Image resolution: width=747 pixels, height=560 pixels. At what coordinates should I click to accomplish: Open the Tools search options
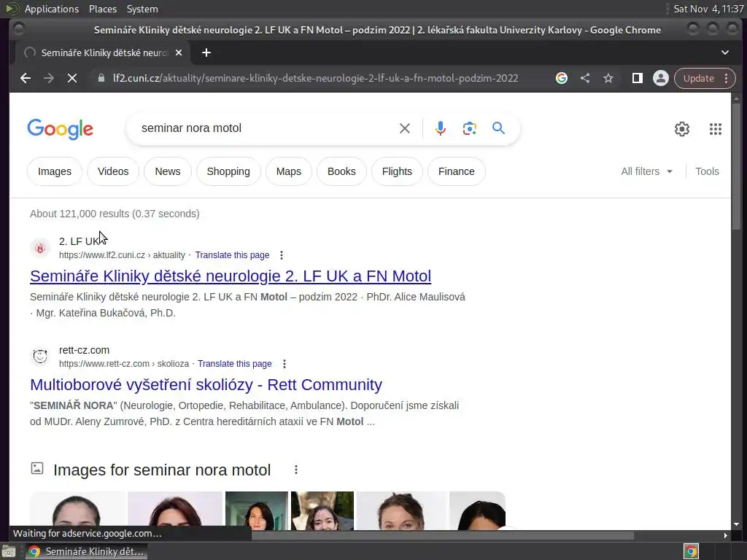[707, 171]
